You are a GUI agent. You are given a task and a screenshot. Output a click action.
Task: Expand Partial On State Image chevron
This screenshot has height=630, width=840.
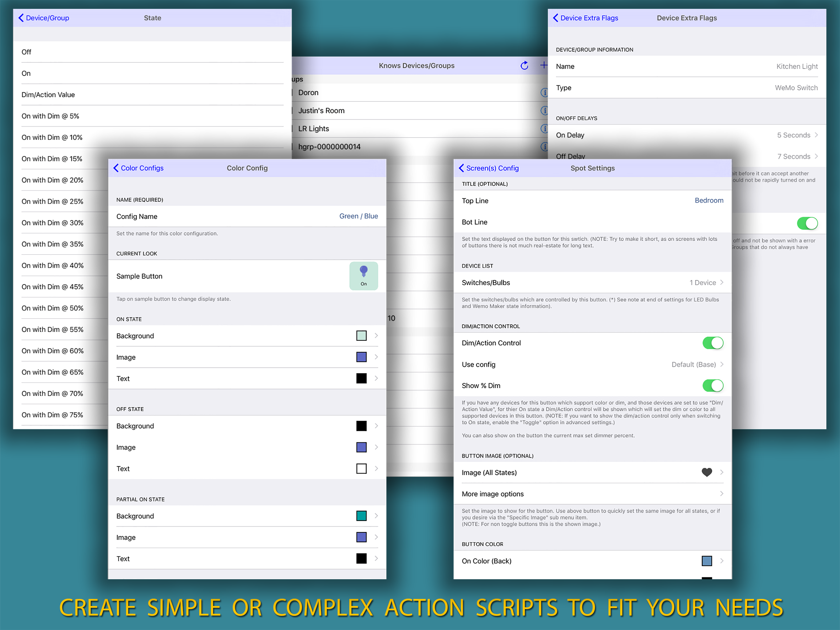point(376,537)
